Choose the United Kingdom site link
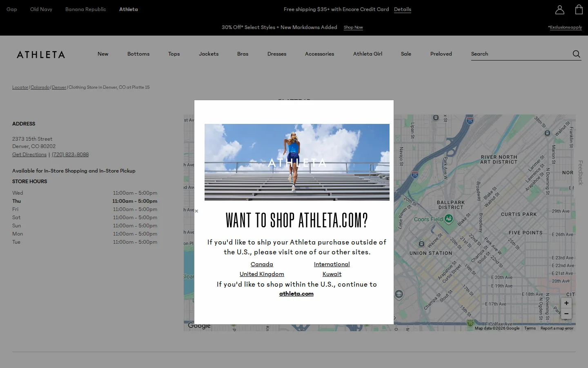Viewport: 588px width, 368px height. click(x=262, y=274)
